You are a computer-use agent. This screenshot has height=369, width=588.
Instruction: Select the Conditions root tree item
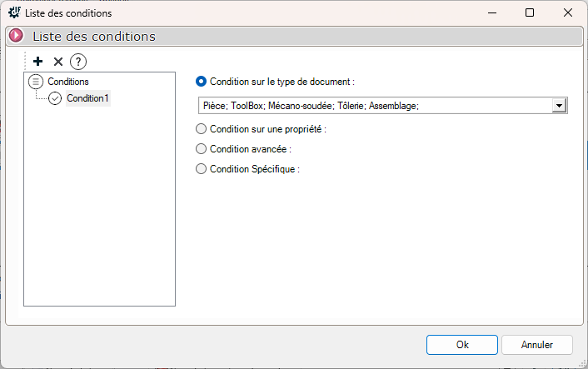68,82
